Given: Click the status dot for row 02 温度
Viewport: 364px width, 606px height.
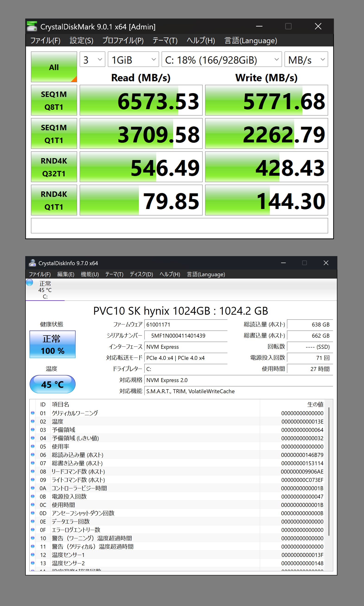Looking at the screenshot, I should click(33, 421).
